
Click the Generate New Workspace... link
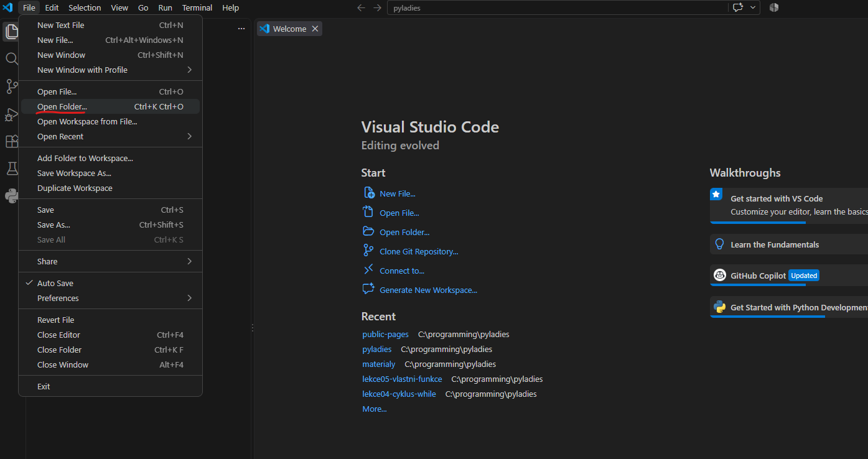(428, 290)
